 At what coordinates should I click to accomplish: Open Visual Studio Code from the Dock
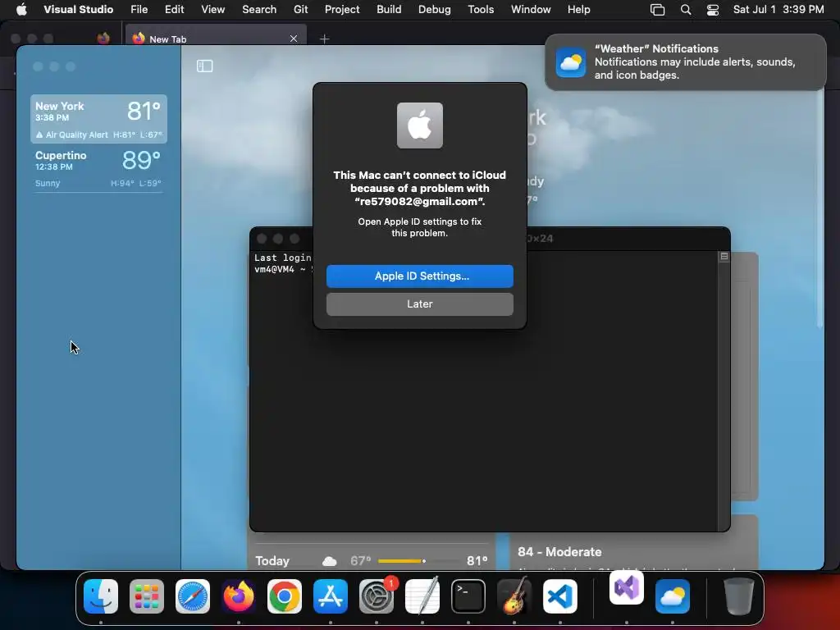click(x=560, y=596)
